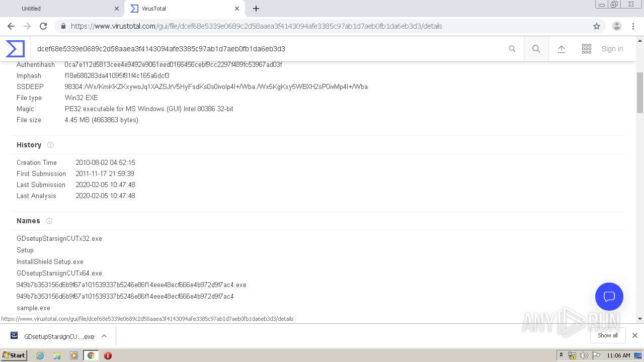
Task: Select the Imphash value f18e688283da...
Action: (117, 75)
